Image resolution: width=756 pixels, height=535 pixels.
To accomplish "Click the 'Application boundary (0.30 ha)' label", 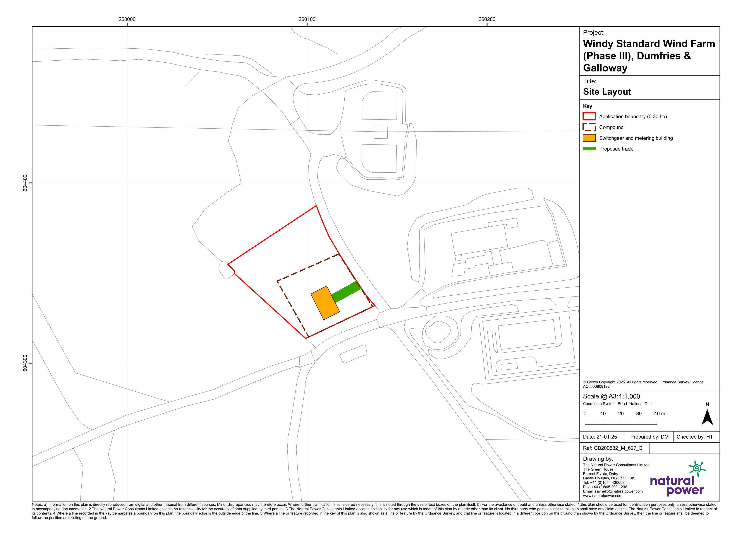I will tap(633, 116).
